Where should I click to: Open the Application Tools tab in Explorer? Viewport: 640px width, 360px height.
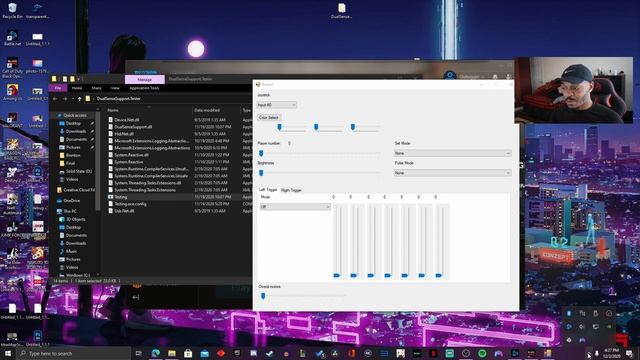[144, 88]
